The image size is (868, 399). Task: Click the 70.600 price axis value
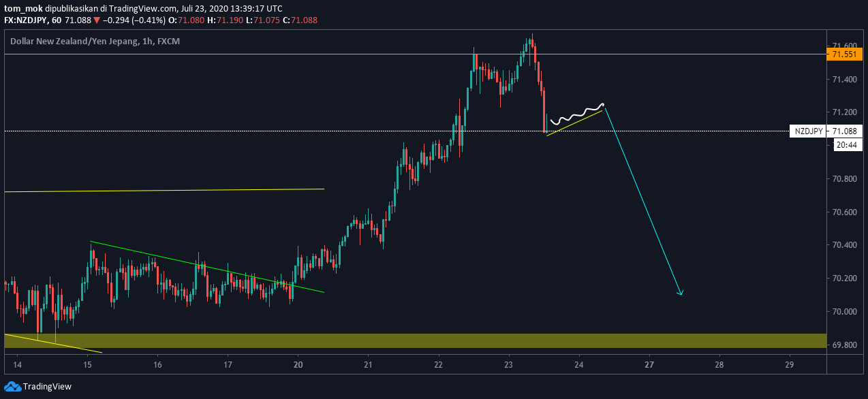coord(843,212)
